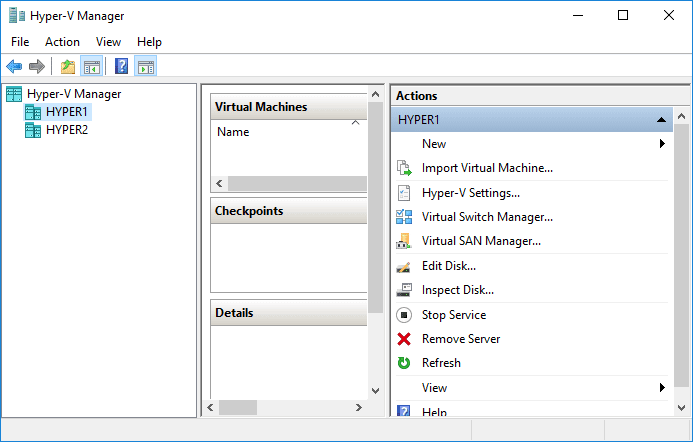Click the Help icon in Actions pane

point(404,411)
